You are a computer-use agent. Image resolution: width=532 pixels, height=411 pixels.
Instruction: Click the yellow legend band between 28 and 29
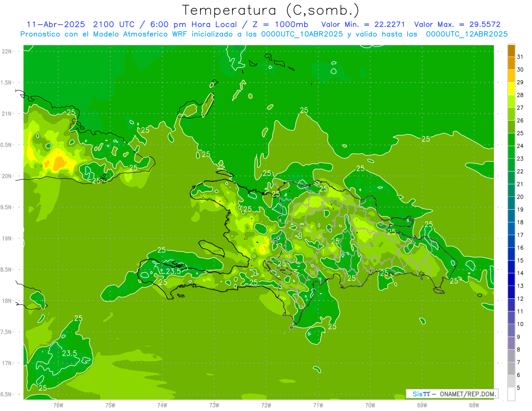[511, 89]
